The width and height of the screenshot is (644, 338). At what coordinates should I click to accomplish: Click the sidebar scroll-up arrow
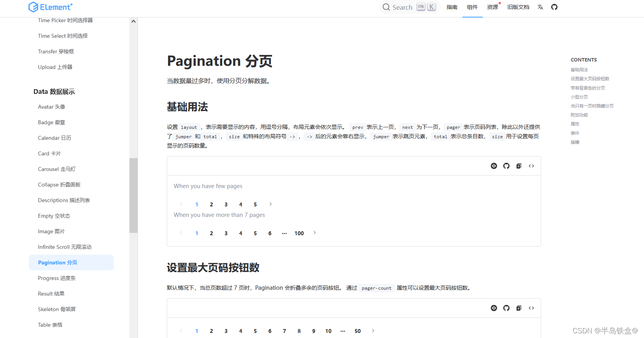134,21
